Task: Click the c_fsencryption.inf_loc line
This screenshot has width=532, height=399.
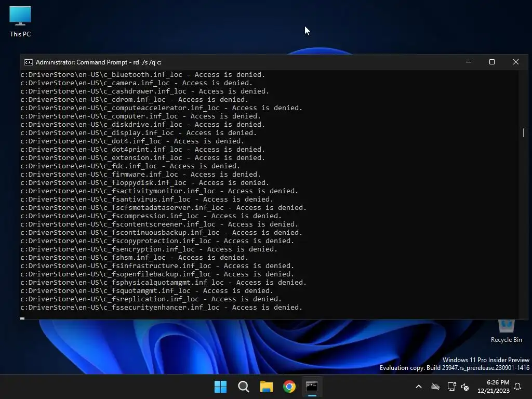Action: [x=149, y=249]
